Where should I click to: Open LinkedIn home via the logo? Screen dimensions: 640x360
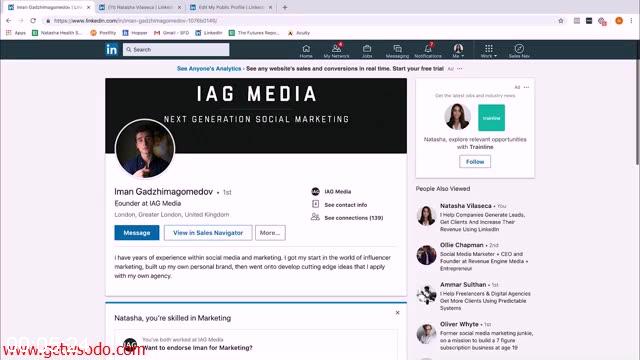pyautogui.click(x=111, y=50)
